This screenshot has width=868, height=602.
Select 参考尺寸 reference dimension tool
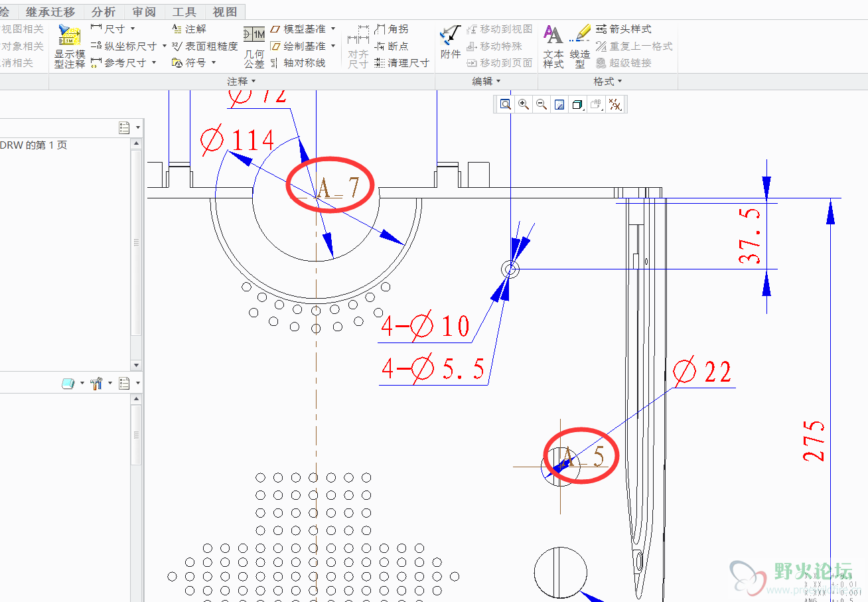[118, 62]
